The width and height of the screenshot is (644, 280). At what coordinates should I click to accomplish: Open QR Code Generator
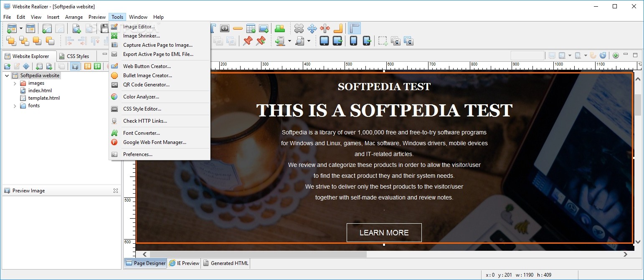pos(160,85)
